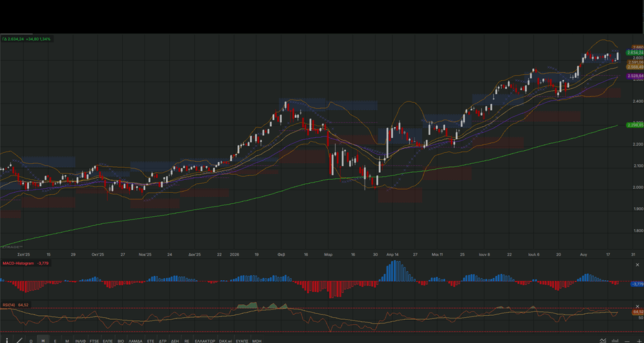Load the ΛΑΜΔΑ symbol

click(136, 341)
